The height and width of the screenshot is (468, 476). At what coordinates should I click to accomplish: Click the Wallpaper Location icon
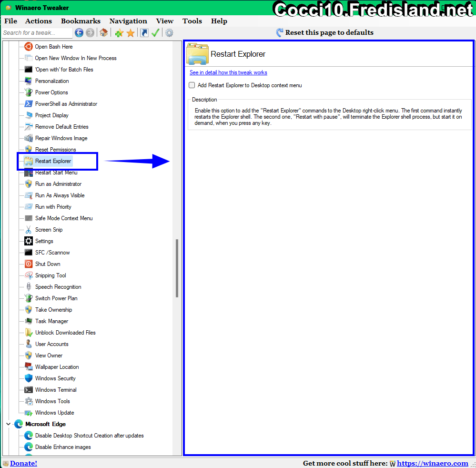29,366
